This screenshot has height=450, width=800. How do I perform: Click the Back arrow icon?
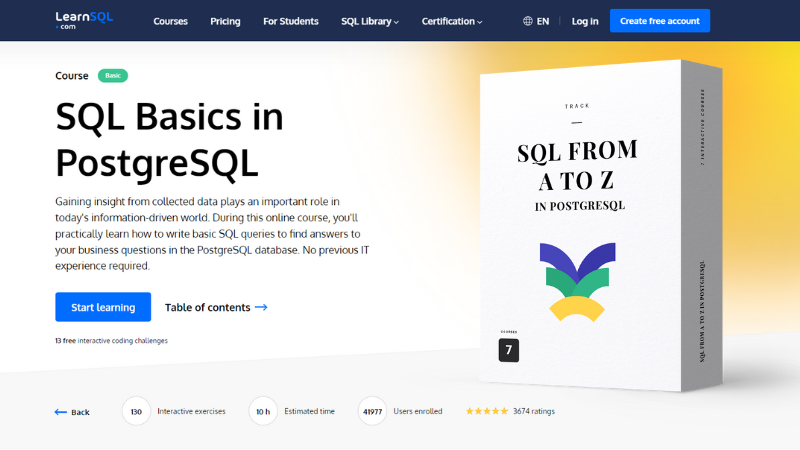tap(61, 412)
